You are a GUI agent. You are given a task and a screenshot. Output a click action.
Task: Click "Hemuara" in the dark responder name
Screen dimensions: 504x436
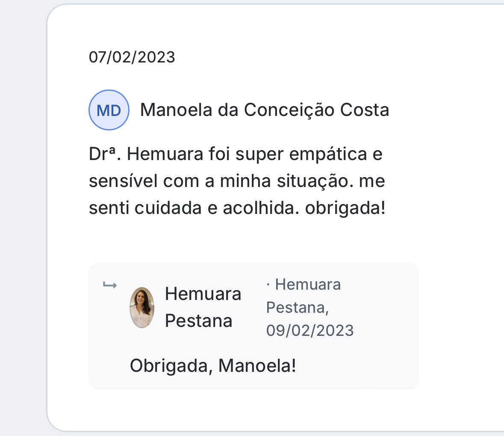click(x=203, y=294)
